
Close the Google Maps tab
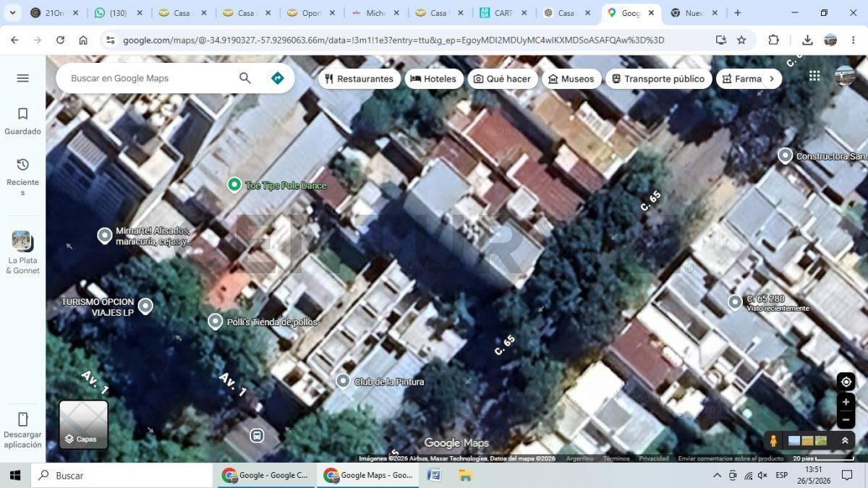(651, 13)
